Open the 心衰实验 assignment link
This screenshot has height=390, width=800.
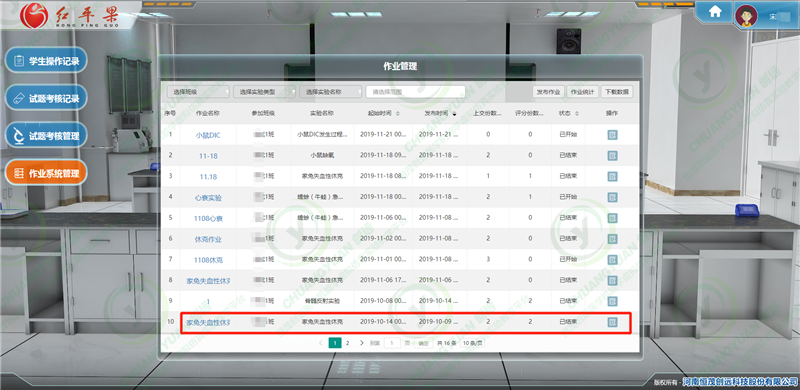coord(208,198)
